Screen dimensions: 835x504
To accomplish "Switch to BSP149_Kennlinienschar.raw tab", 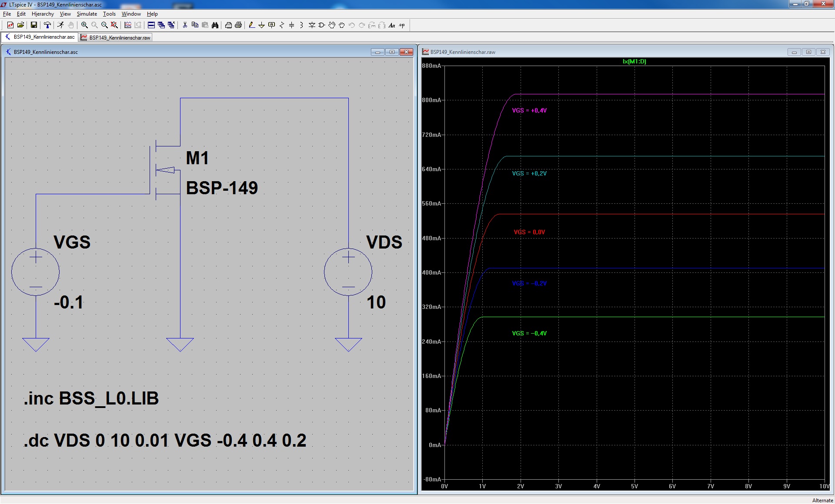I will tap(116, 38).
